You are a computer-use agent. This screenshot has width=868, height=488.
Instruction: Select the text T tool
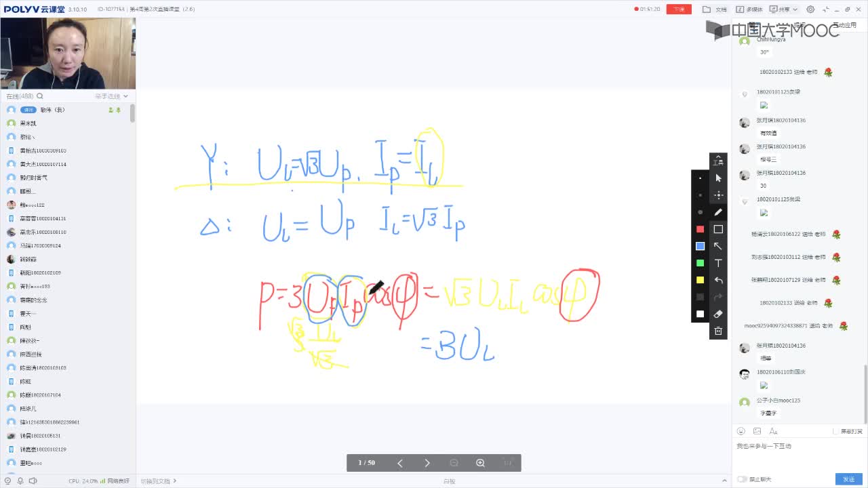point(718,263)
